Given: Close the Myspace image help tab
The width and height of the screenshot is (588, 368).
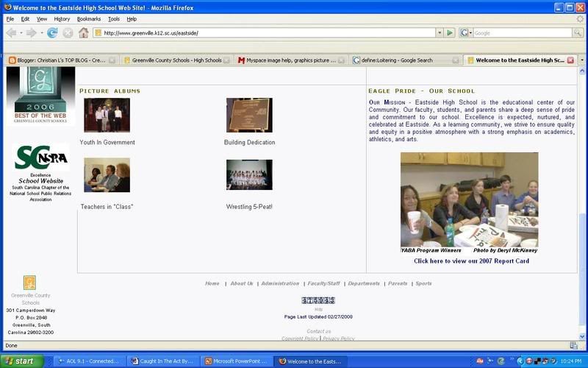Looking at the screenshot, I should pos(341,60).
